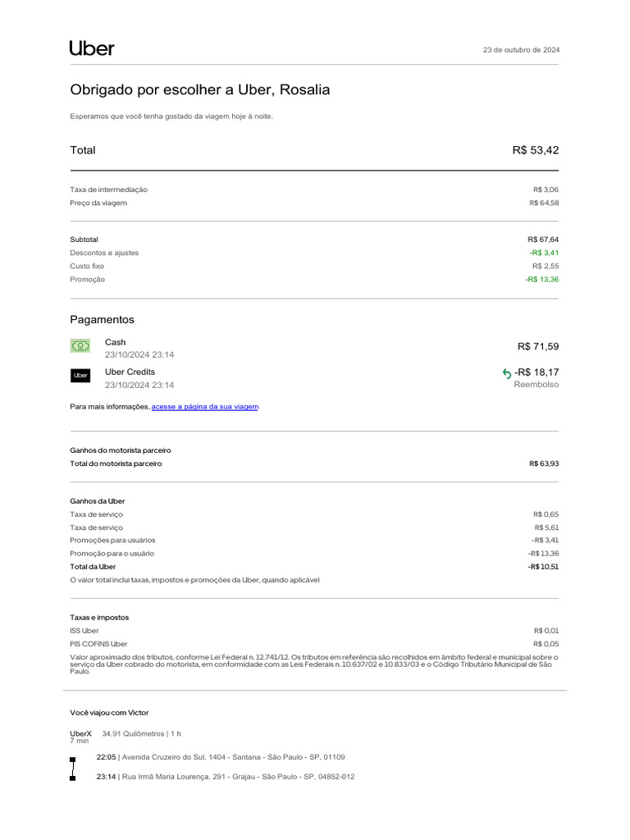The width and height of the screenshot is (630, 840).
Task: Click the drop-off marker at 23:14
Action: click(x=72, y=778)
